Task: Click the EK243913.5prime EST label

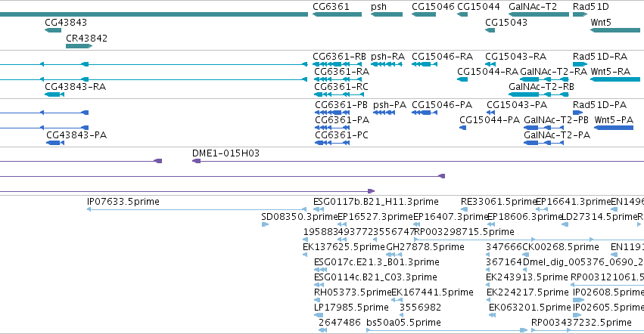Action: pyautogui.click(x=527, y=277)
